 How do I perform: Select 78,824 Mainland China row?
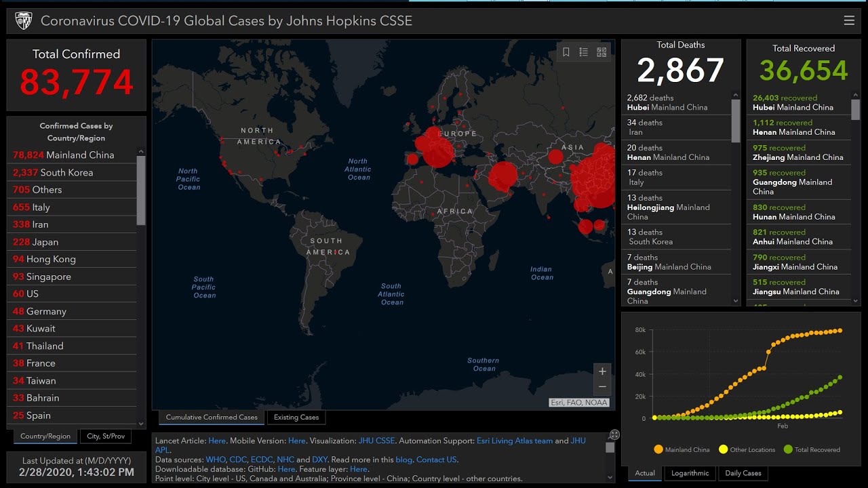click(x=72, y=155)
